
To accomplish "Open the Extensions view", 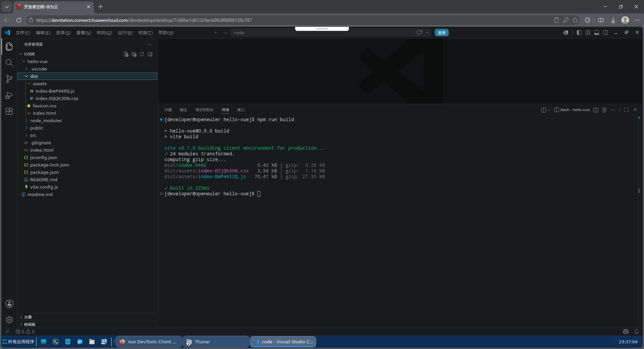I will pos(9,111).
